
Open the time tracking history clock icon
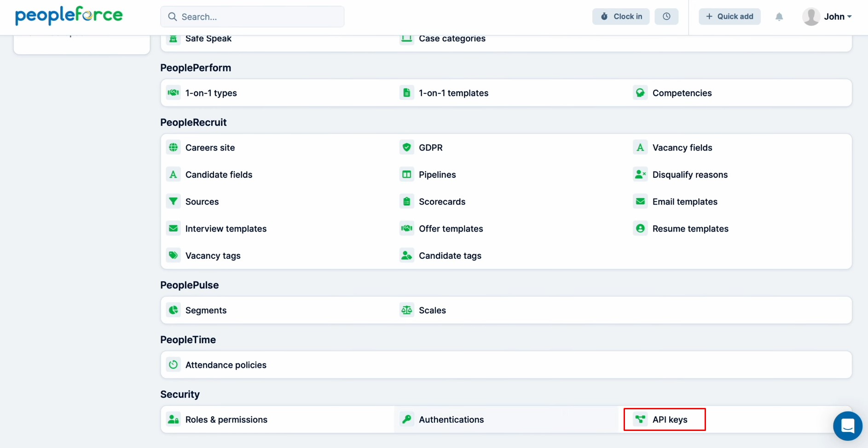pos(666,16)
